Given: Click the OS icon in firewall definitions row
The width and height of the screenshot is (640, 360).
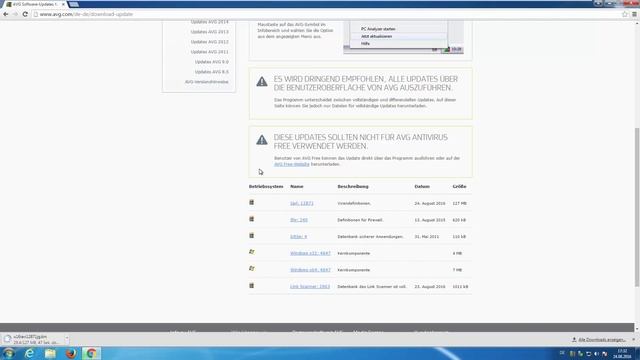Looking at the screenshot, I should [251, 219].
